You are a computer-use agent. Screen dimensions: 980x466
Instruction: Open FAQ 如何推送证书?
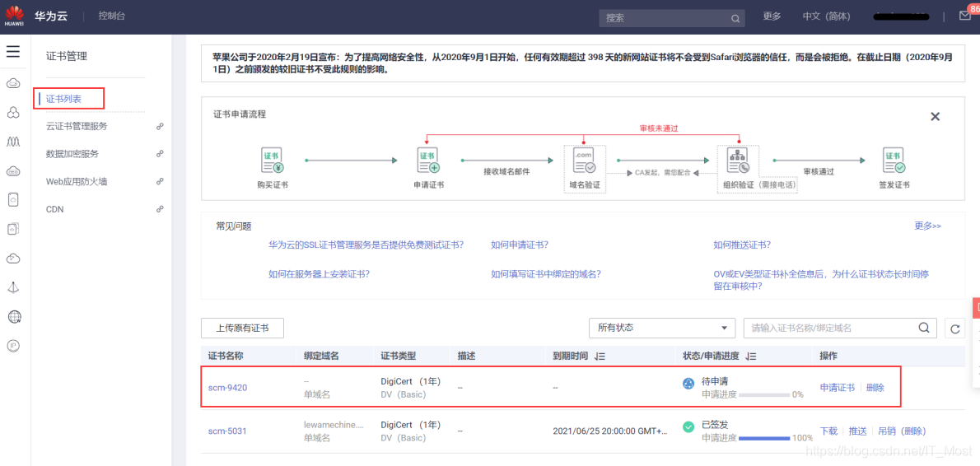coord(742,245)
